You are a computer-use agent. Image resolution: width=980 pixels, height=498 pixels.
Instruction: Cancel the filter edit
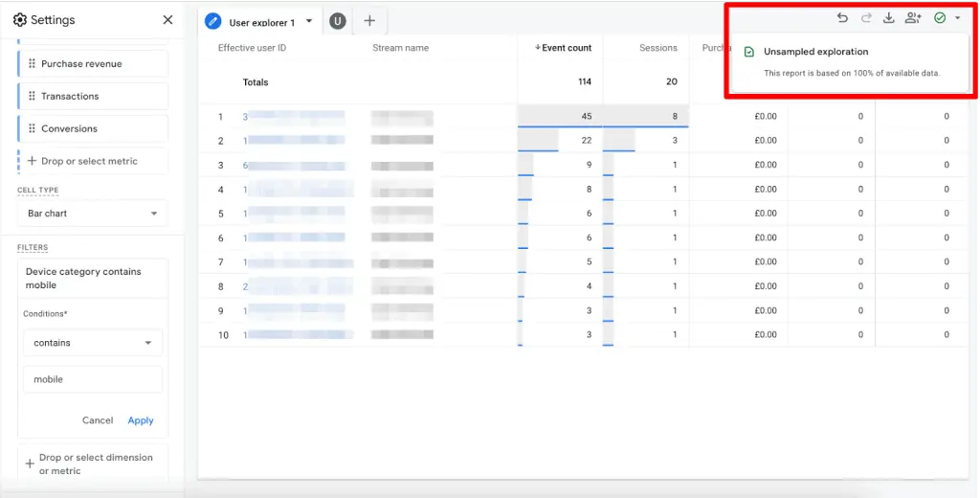point(98,420)
